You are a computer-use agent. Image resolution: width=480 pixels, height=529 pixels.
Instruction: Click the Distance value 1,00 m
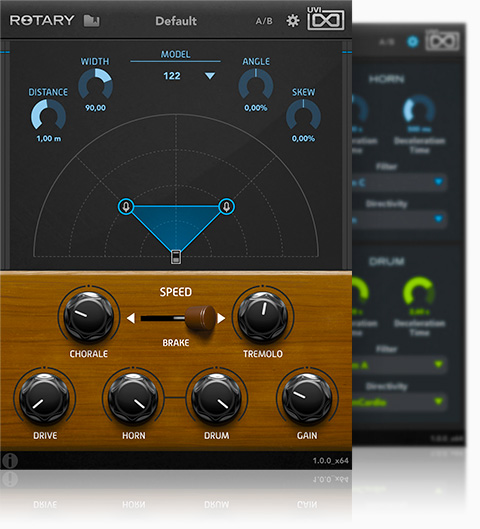click(49, 139)
